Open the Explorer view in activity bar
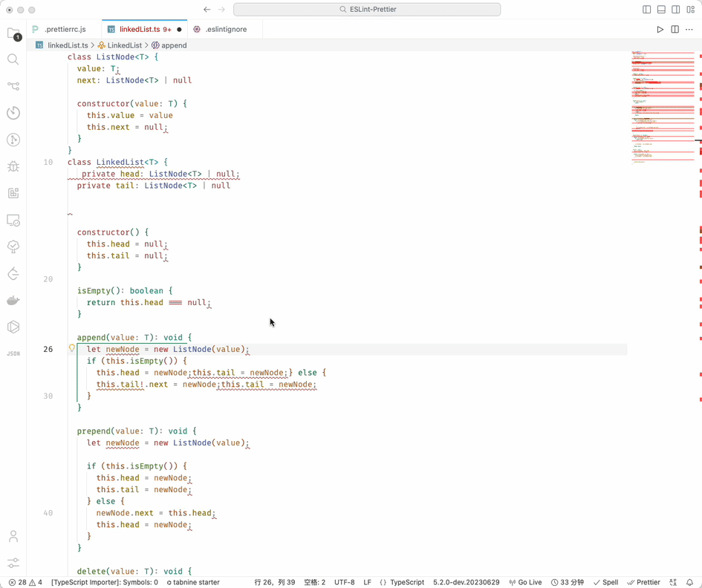 tap(13, 33)
